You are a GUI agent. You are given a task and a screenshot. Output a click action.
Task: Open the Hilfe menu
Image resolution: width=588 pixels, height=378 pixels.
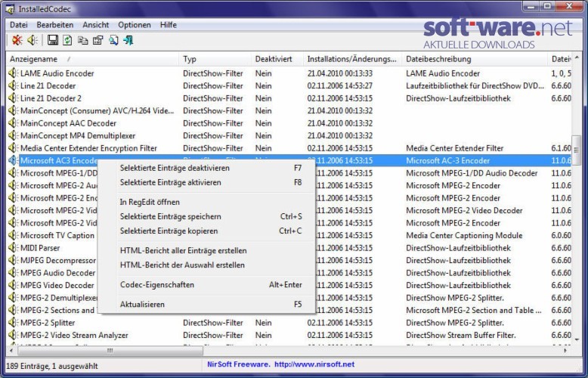click(x=168, y=25)
